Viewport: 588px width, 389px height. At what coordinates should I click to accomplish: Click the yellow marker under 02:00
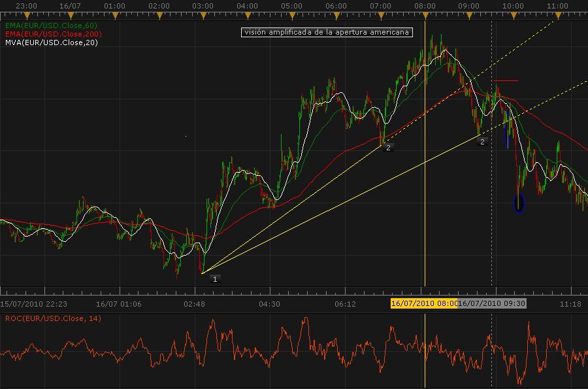click(159, 16)
